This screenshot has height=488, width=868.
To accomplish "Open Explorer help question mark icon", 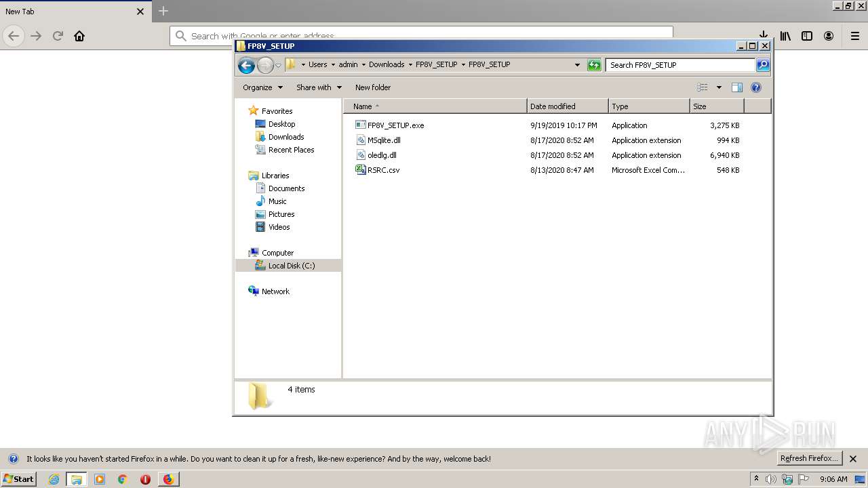I will pyautogui.click(x=756, y=87).
